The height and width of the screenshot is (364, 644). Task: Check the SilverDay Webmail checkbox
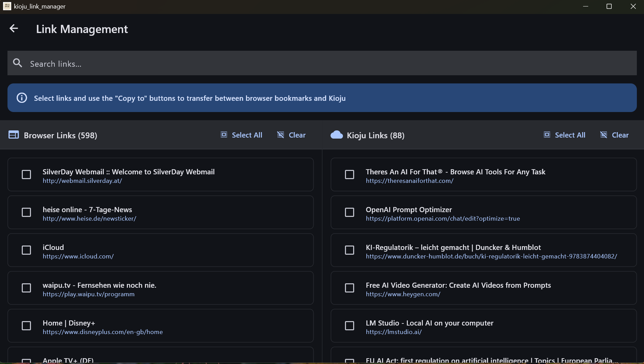click(x=26, y=174)
